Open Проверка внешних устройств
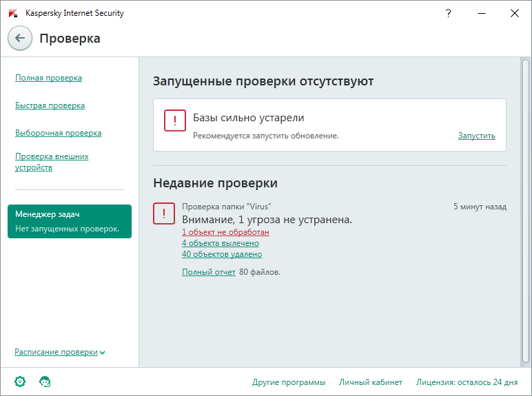This screenshot has height=396, width=532. click(52, 162)
